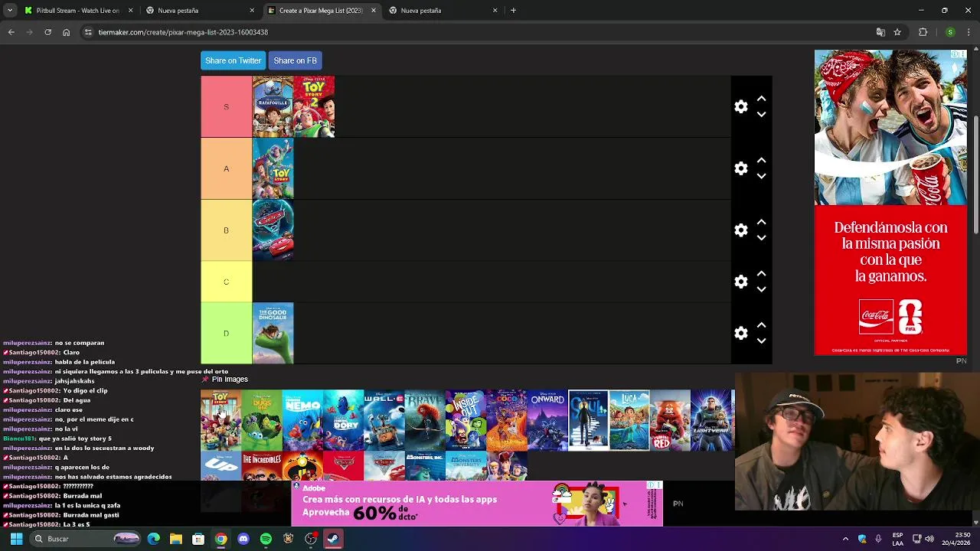Select Toy Story 2 poster in S tier
The width and height of the screenshot is (980, 551).
[x=314, y=106]
